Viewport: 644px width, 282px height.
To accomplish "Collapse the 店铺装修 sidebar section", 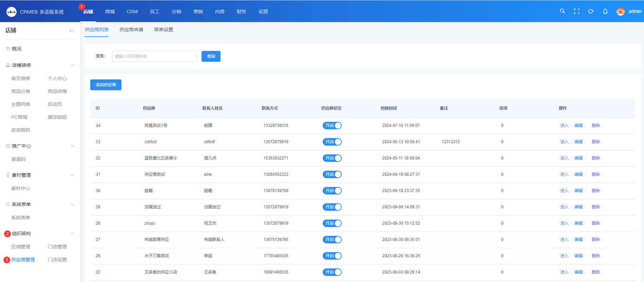I will coord(72,65).
